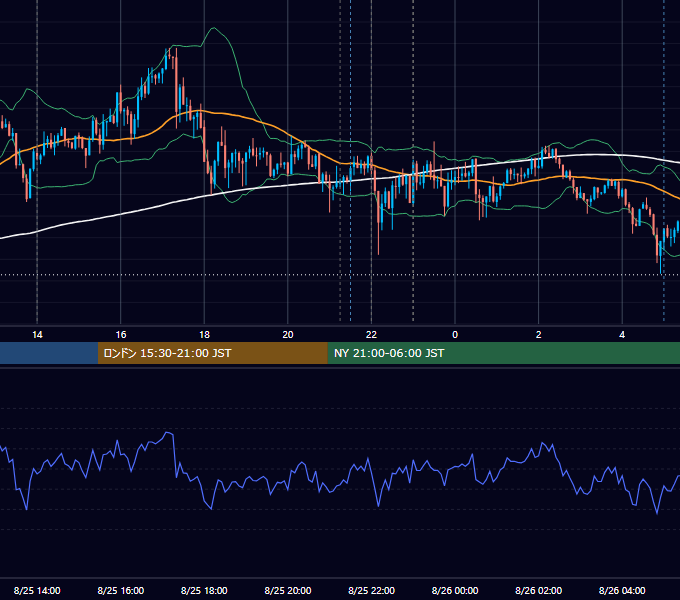Click the 18 hour axis label
This screenshot has height=600, width=680.
coord(204,335)
